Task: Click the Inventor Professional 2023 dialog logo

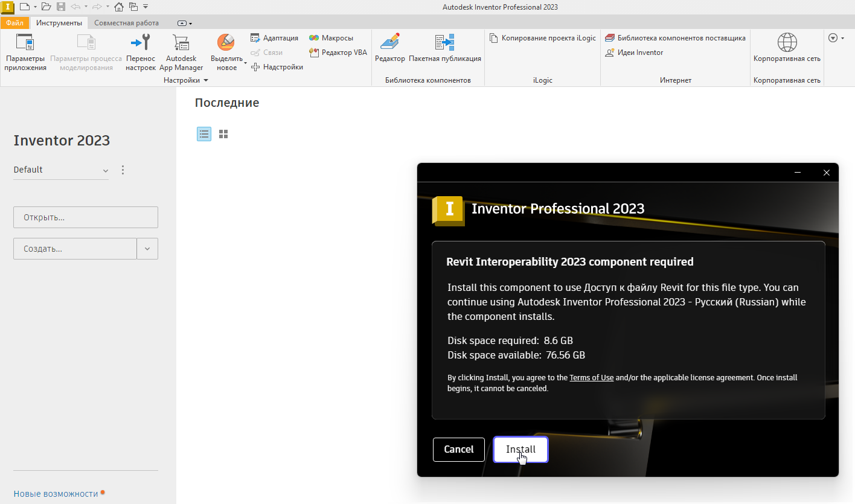Action: [x=449, y=210]
